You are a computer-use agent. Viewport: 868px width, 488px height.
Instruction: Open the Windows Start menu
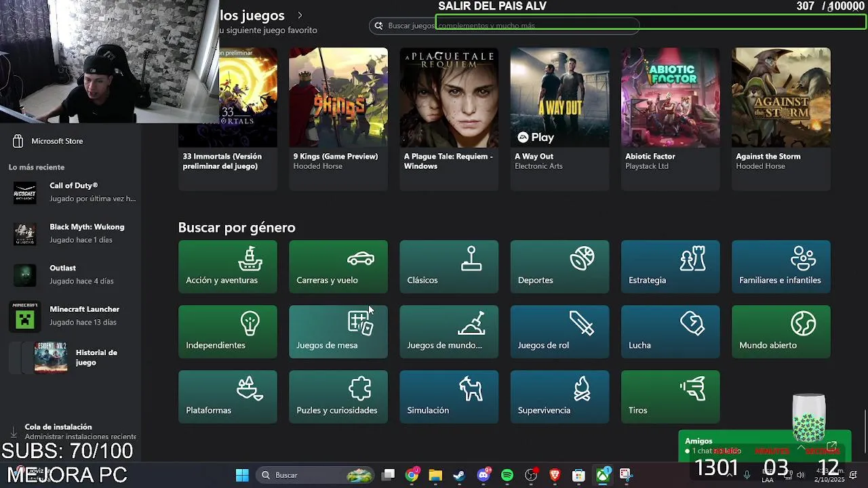[x=242, y=475]
